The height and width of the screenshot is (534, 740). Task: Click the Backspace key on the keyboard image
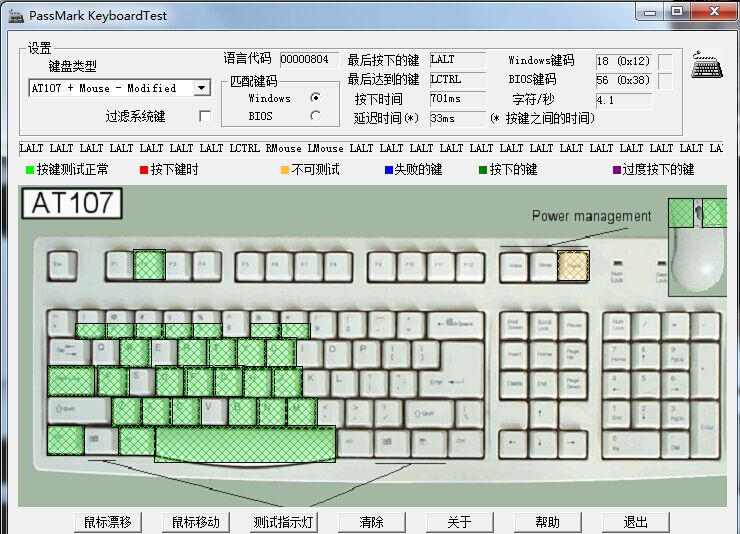(455, 325)
